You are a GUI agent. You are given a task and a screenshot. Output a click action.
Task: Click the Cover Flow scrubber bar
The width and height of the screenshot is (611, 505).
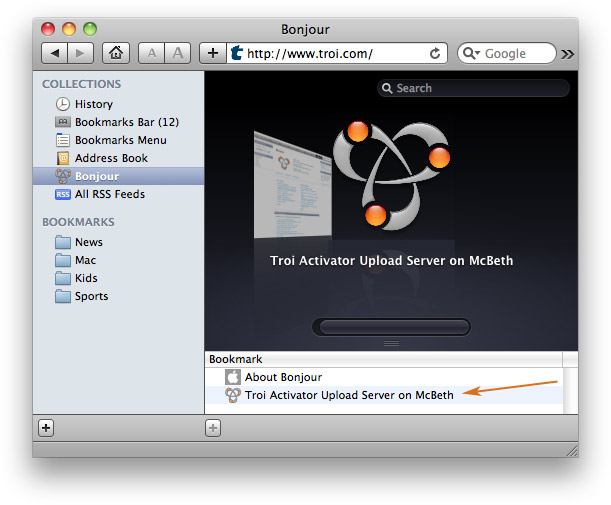pyautogui.click(x=391, y=327)
